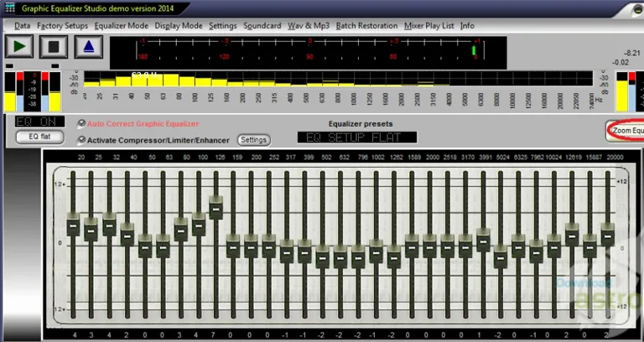
Task: Click the 100 Hz band slider knob
Action: click(x=199, y=225)
